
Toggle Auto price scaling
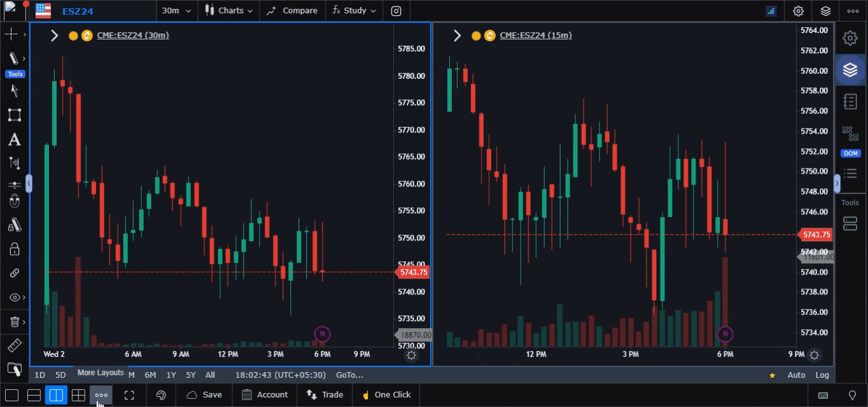(x=796, y=375)
